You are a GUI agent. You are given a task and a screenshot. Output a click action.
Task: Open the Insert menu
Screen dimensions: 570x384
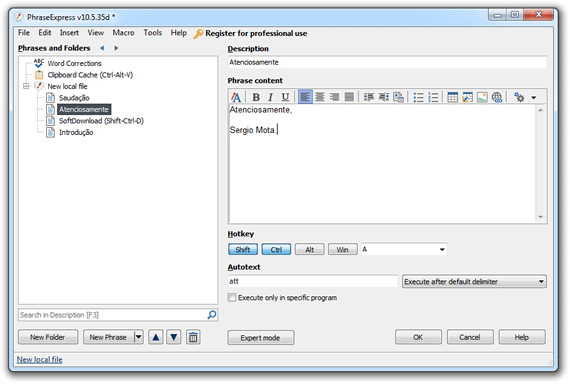(x=69, y=33)
